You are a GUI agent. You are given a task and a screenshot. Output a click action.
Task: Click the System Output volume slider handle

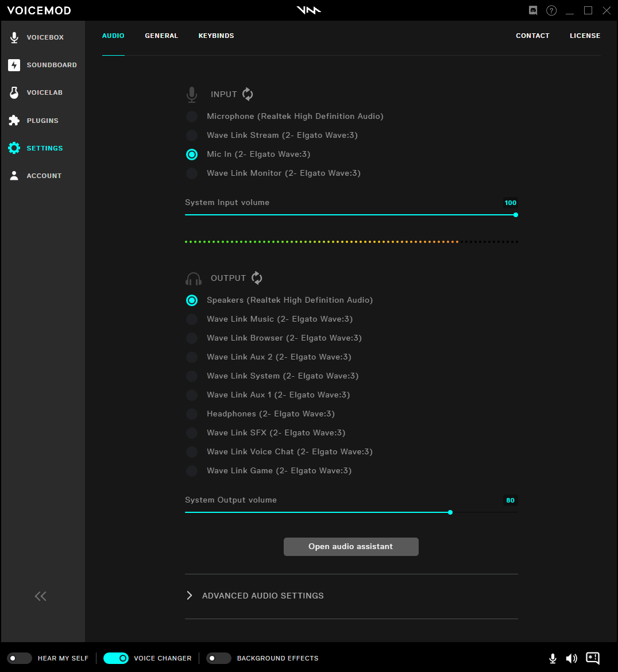pyautogui.click(x=450, y=512)
